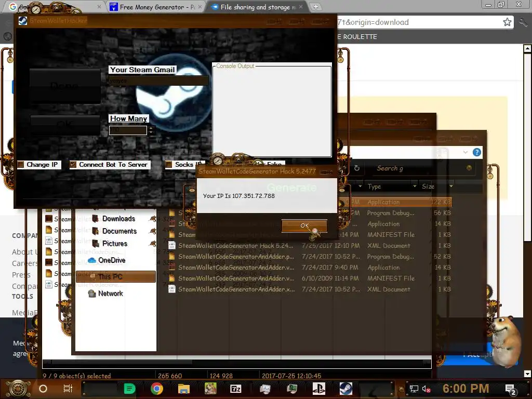Open the PlayStation app on taskbar

(318, 389)
